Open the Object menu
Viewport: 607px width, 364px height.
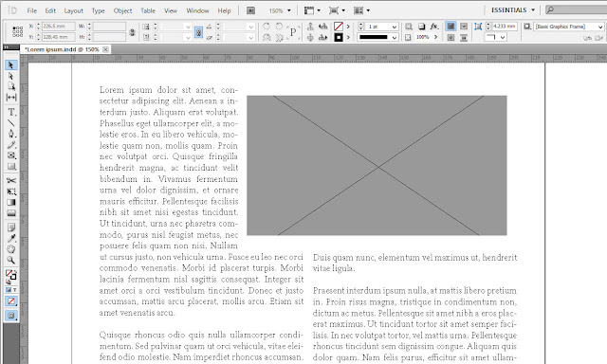coord(122,10)
